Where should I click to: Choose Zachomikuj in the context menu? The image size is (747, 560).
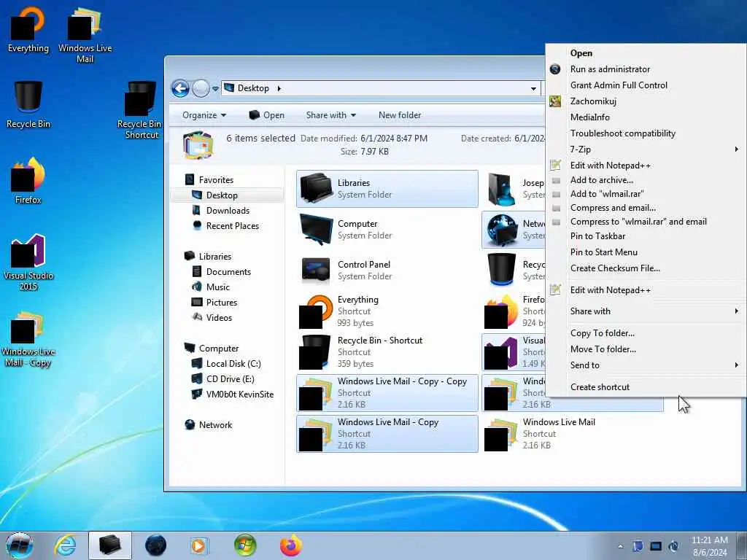point(647,101)
